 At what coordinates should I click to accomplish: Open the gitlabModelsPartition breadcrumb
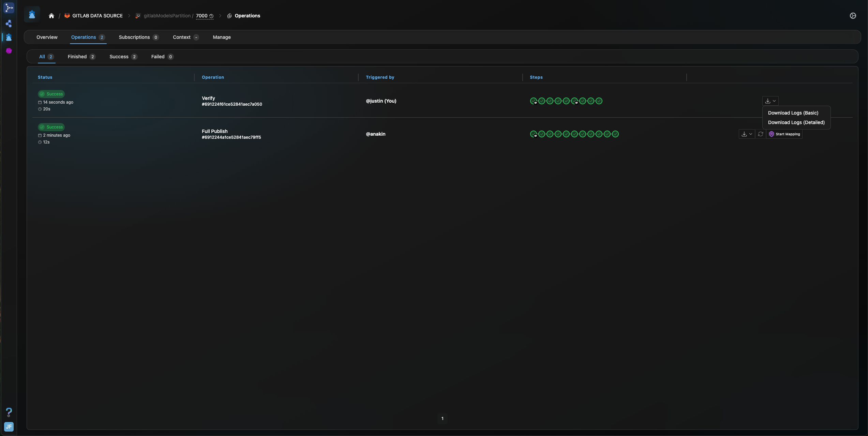click(x=167, y=16)
